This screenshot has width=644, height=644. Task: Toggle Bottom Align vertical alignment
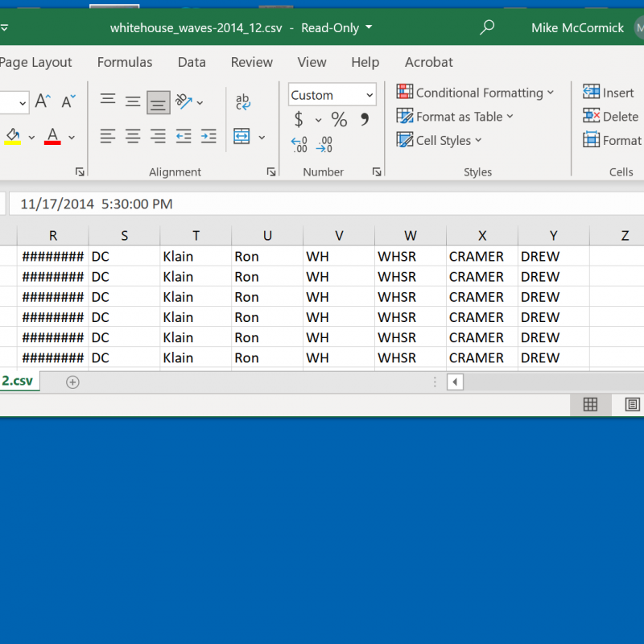pos(159,102)
